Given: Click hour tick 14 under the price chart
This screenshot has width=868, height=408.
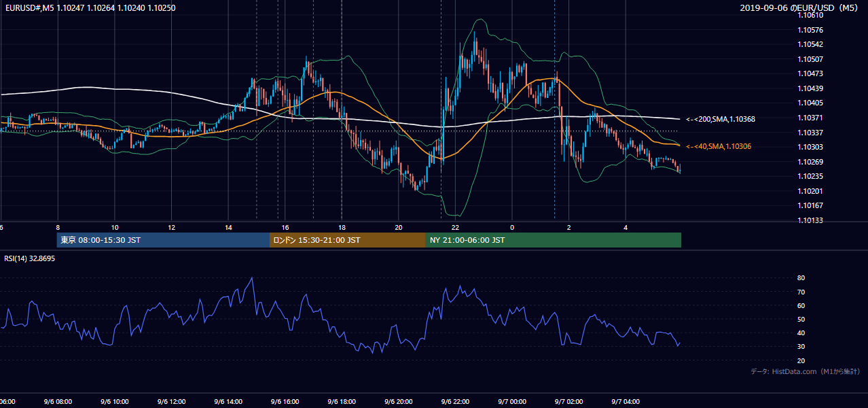Looking at the screenshot, I should click(x=229, y=228).
